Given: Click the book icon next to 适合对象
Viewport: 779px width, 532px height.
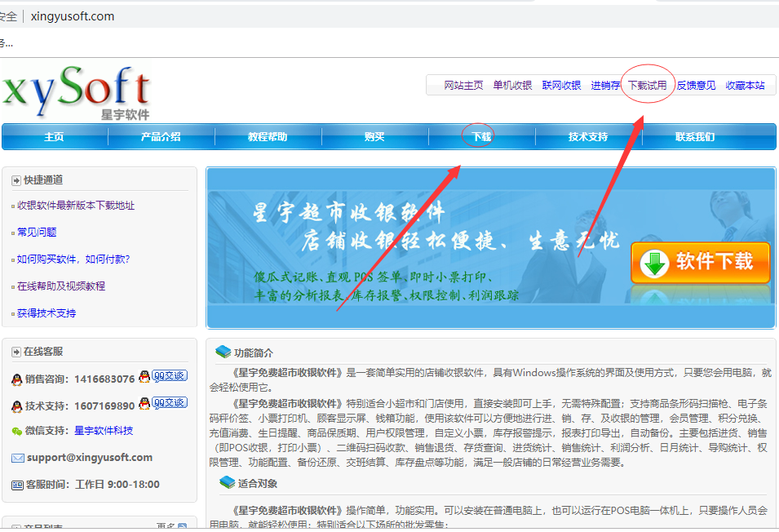Looking at the screenshot, I should pos(227,482).
